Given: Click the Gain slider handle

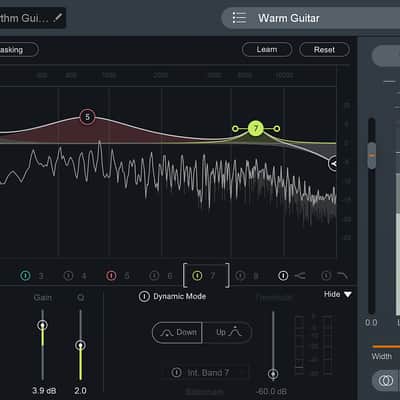Looking at the screenshot, I should coord(42,325).
